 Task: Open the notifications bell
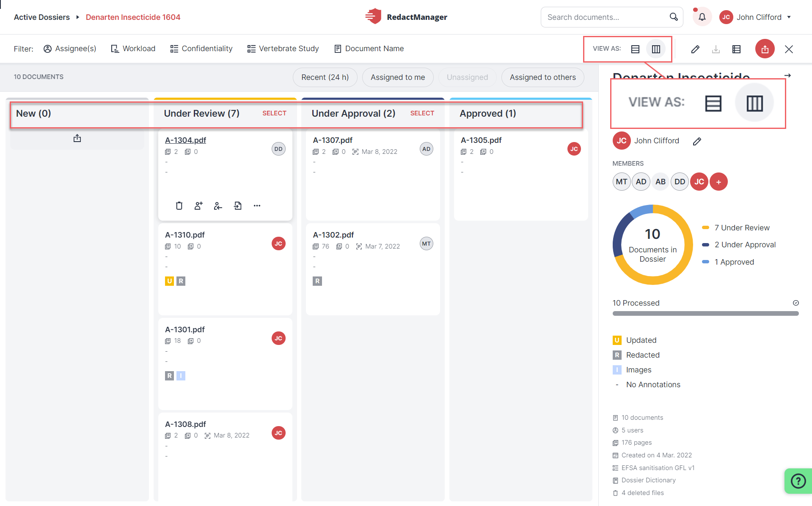coord(702,17)
